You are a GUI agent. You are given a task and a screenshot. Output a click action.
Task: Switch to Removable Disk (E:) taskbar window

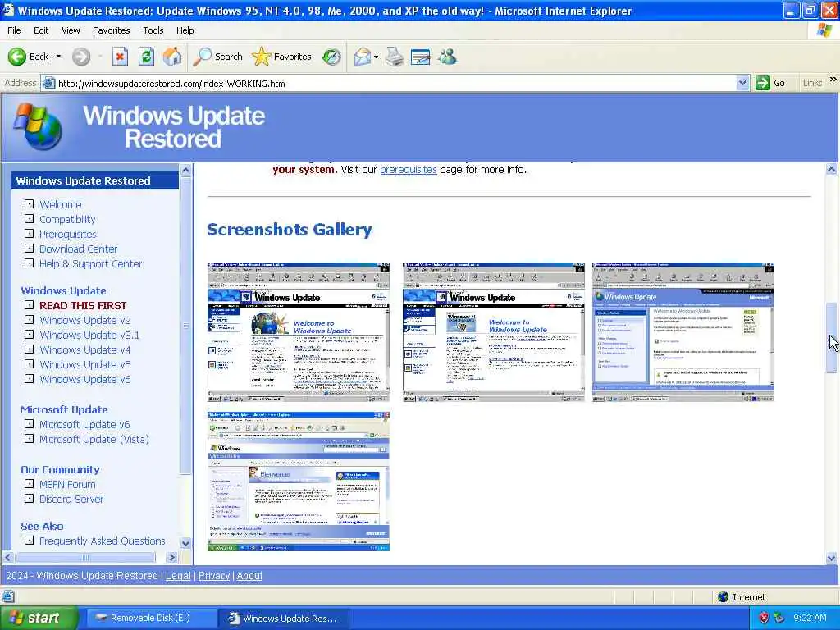(x=151, y=619)
